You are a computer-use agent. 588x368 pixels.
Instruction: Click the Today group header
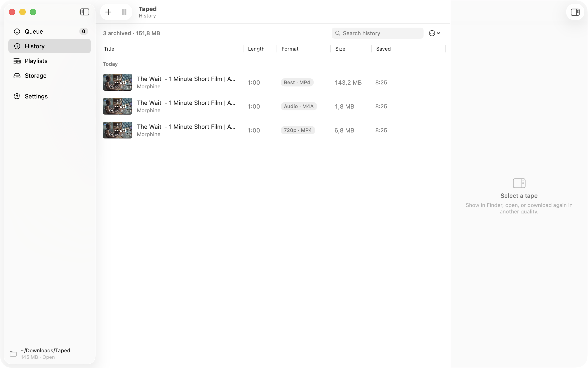pyautogui.click(x=110, y=64)
